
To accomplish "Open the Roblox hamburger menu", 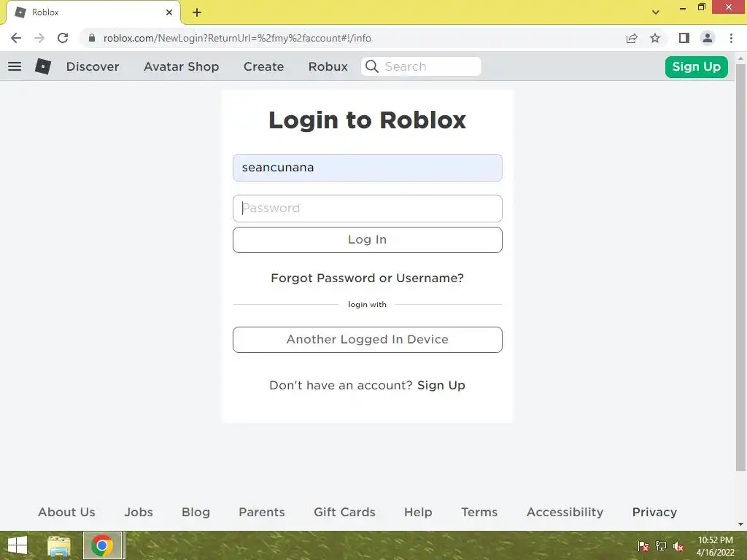I will (x=15, y=66).
